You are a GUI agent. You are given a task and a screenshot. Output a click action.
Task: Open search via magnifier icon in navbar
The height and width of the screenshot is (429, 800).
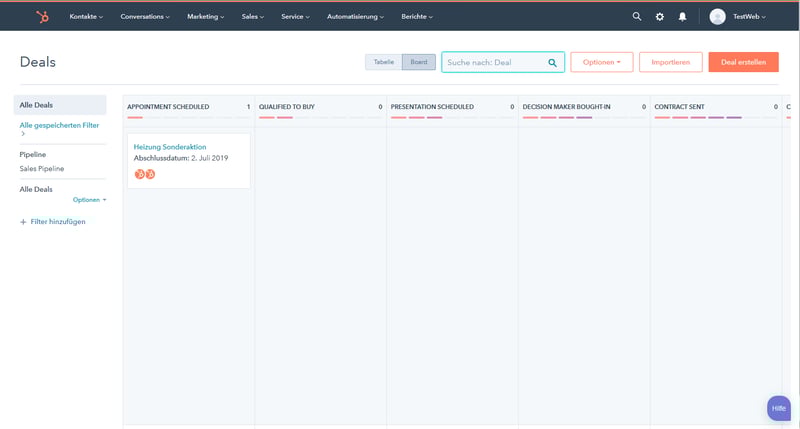pos(637,17)
